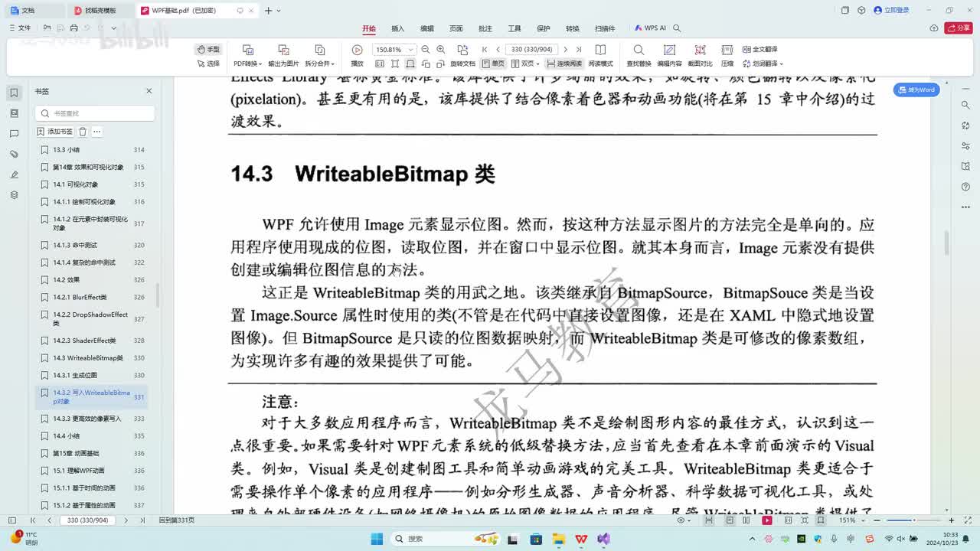Open the 转换 ribbon tab
This screenshot has width=980, height=551.
coord(573,28)
